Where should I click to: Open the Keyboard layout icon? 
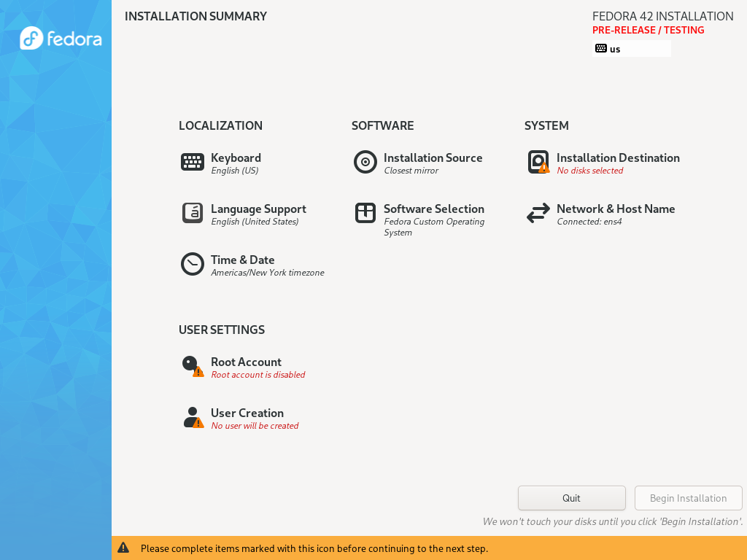(x=193, y=162)
